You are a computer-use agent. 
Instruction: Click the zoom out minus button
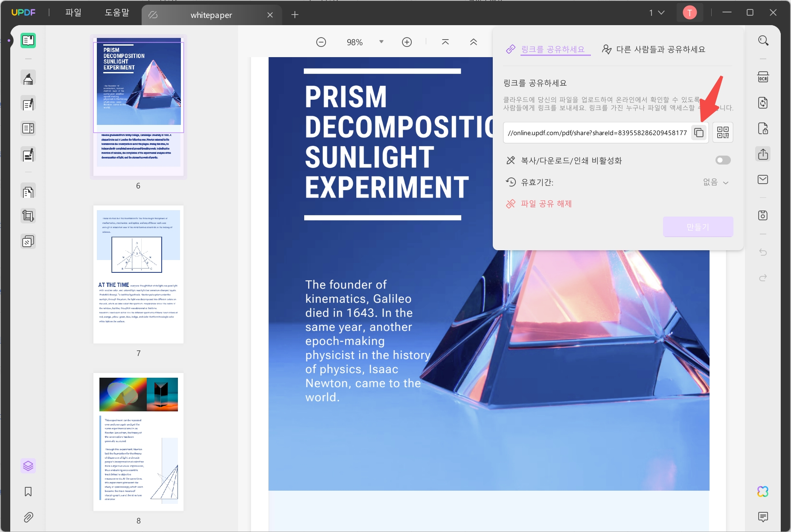coord(321,42)
